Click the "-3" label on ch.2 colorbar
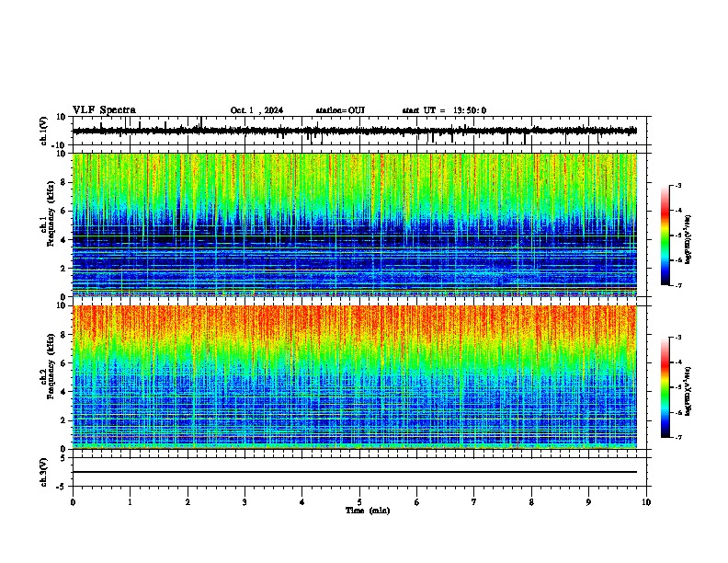The width and height of the screenshot is (728, 563). pyautogui.click(x=677, y=338)
